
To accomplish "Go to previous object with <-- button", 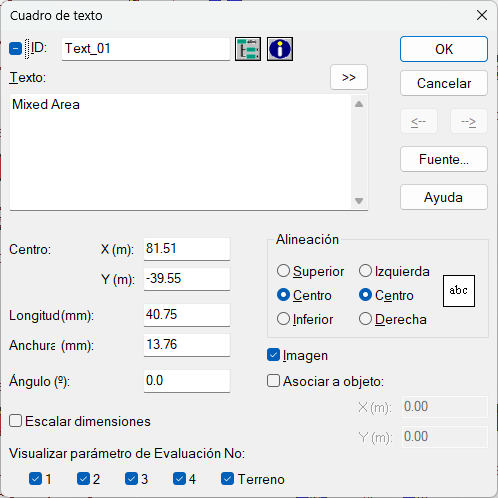I will (418, 122).
